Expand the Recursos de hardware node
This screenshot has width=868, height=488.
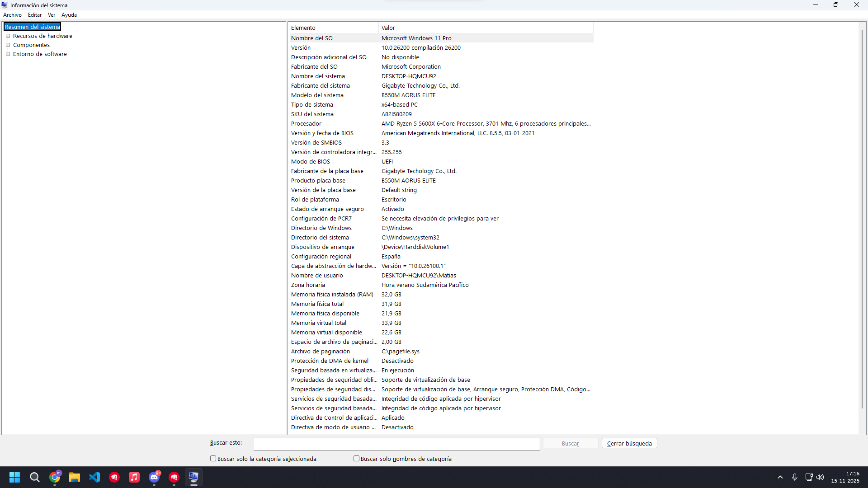click(x=8, y=36)
